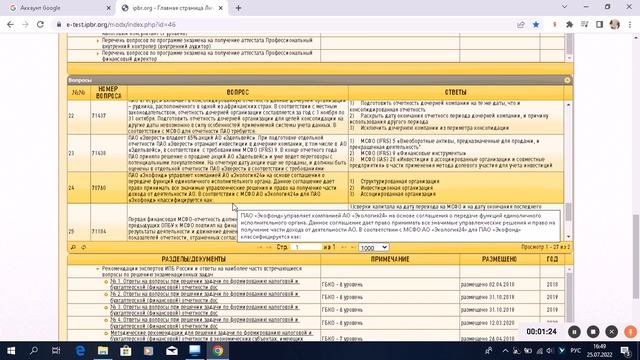The width and height of the screenshot is (640, 360).
Task: Select question row 22 number 71437
Action: pyautogui.click(x=316, y=116)
